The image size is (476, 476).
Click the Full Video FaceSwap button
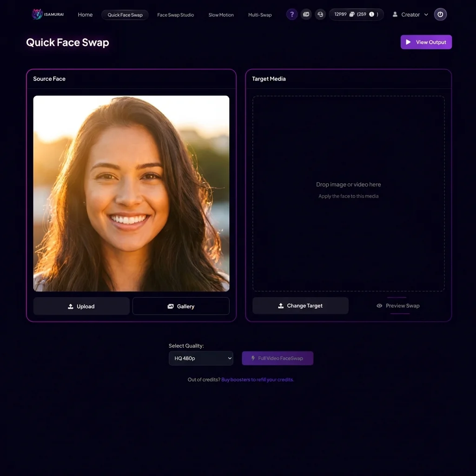[x=278, y=358]
